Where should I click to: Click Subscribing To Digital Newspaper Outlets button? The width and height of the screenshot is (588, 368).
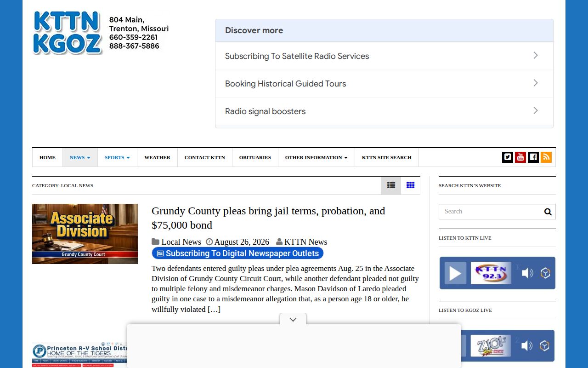click(x=237, y=253)
